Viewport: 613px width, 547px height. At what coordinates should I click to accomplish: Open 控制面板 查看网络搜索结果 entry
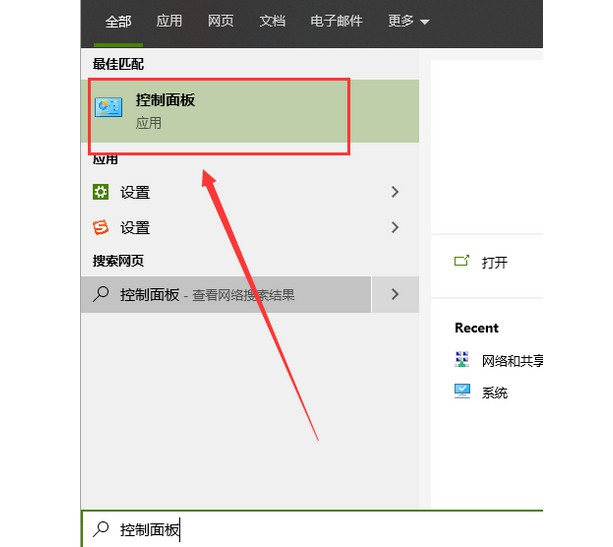click(x=226, y=294)
